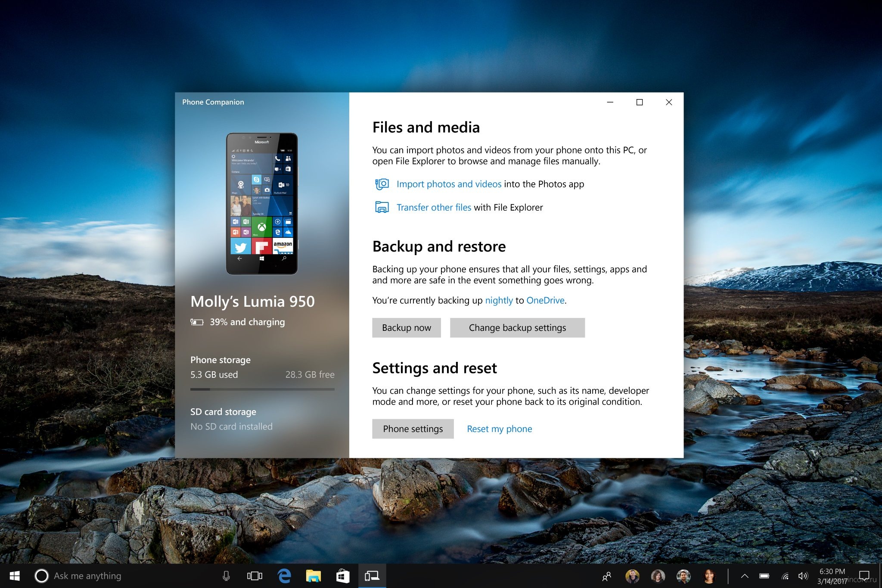Minimize the Phone Companion window

(610, 102)
